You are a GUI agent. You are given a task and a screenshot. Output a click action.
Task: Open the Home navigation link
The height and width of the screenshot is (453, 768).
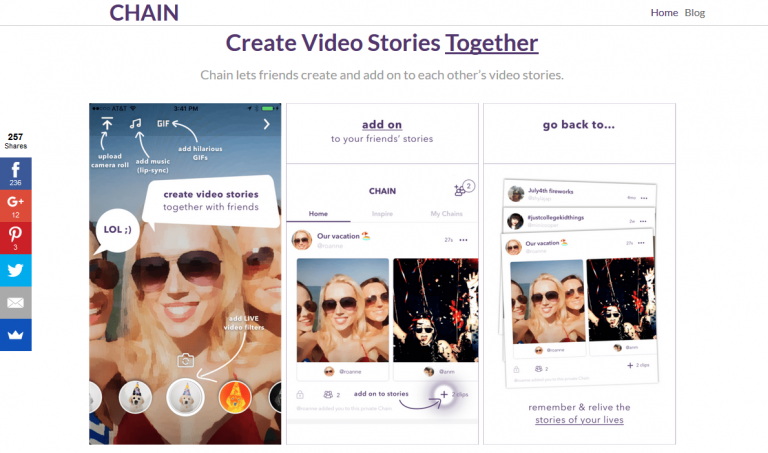tap(664, 13)
